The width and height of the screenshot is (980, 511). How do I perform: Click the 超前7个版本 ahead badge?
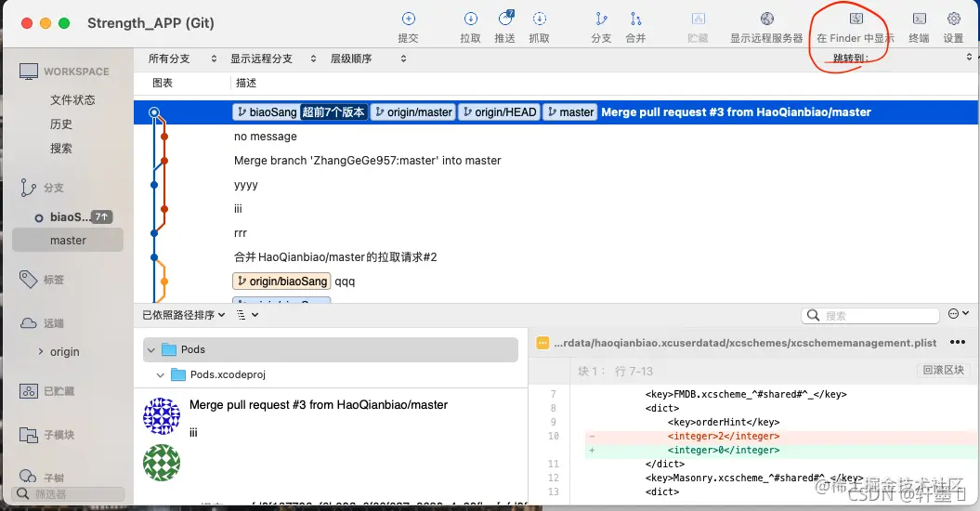[333, 112]
